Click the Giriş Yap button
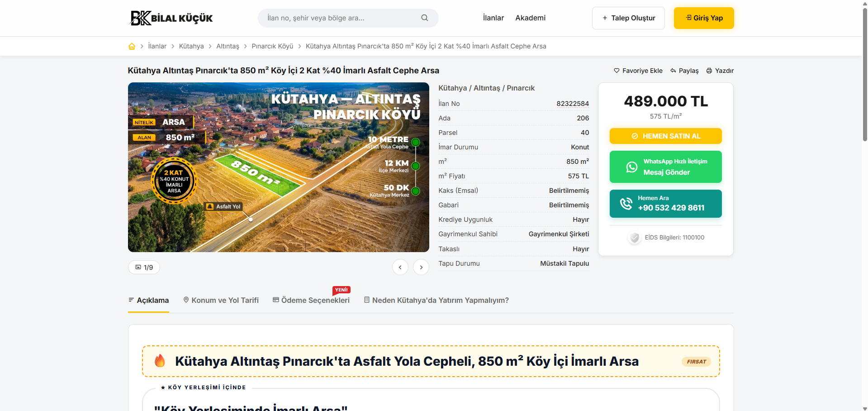Image resolution: width=868 pixels, height=411 pixels. (x=704, y=18)
